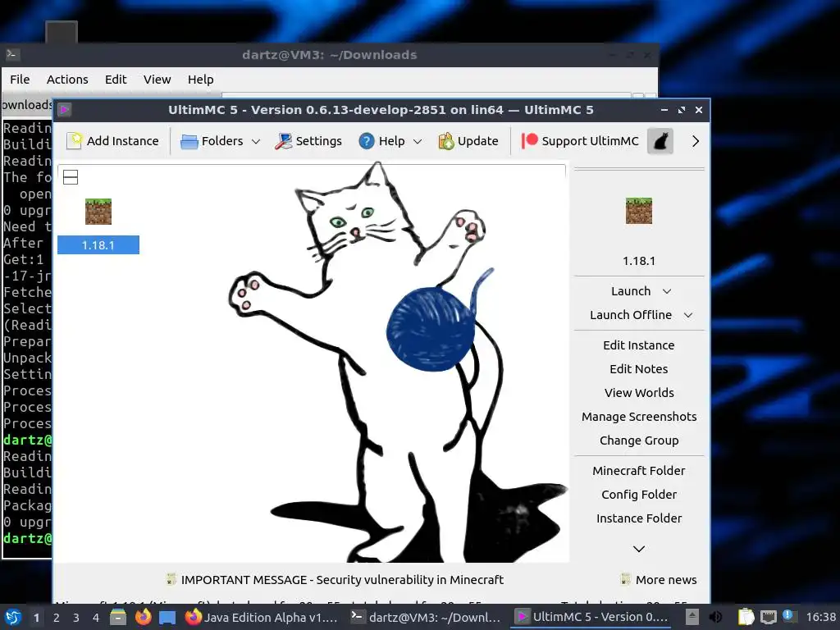Open the Lubuntu start menu
The width and height of the screenshot is (840, 630).
tap(13, 617)
